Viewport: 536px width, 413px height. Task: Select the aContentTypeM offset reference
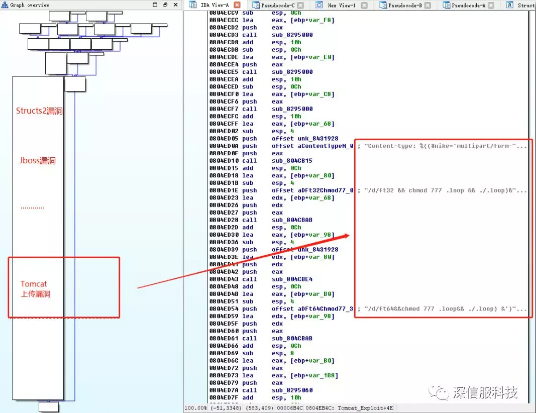click(x=325, y=146)
